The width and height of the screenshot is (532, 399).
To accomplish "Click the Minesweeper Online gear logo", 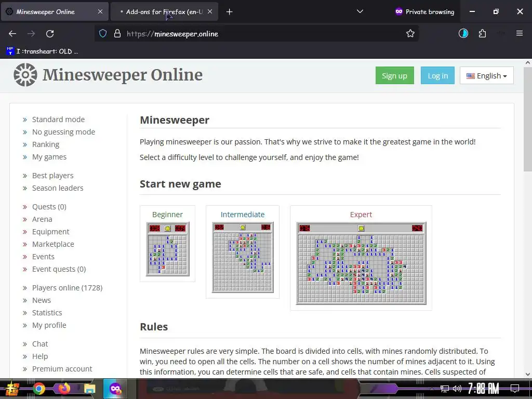I will click(25, 75).
